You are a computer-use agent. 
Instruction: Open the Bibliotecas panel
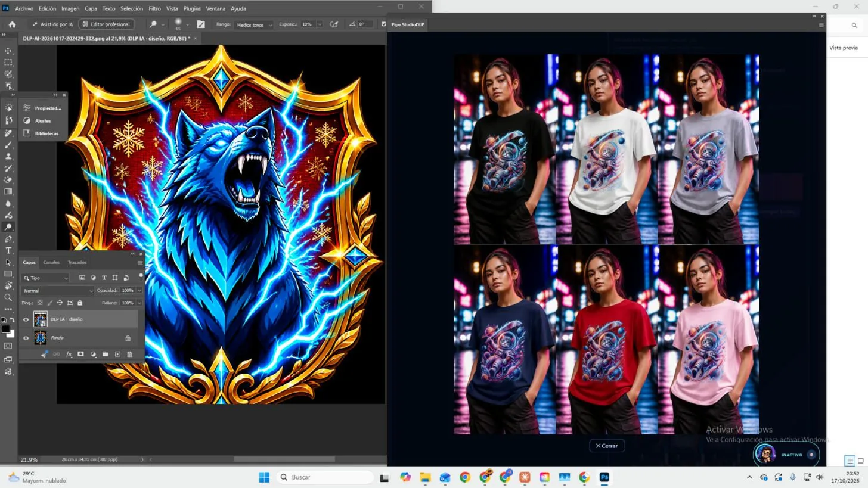point(42,133)
